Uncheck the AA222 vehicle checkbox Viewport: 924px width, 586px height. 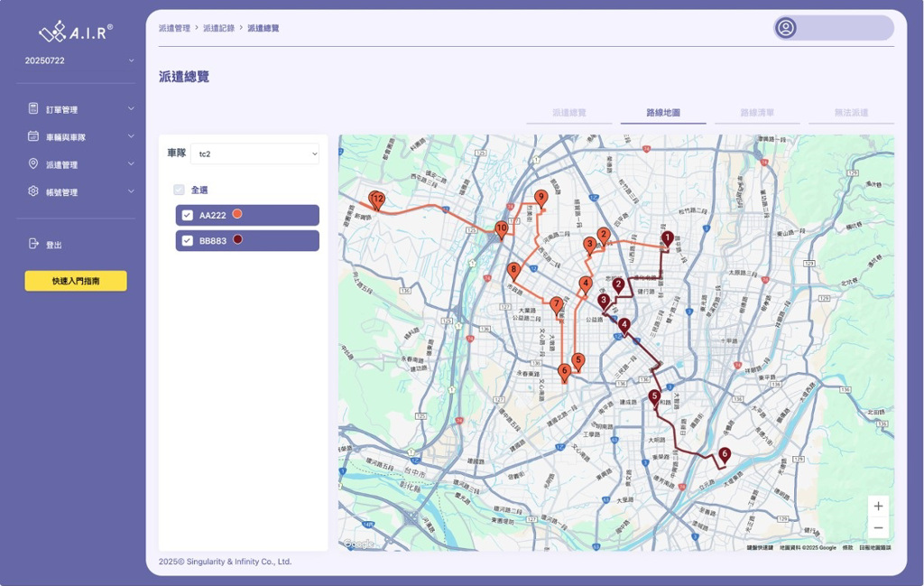pos(188,215)
